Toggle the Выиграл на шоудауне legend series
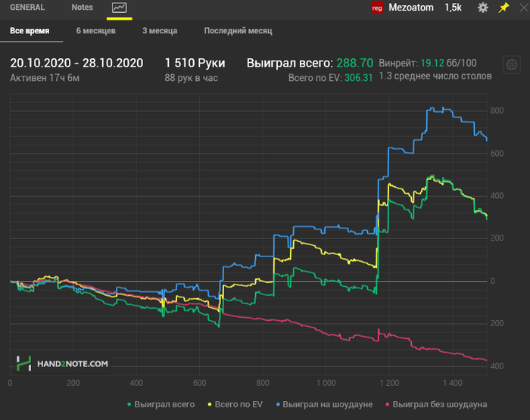 (x=324, y=404)
